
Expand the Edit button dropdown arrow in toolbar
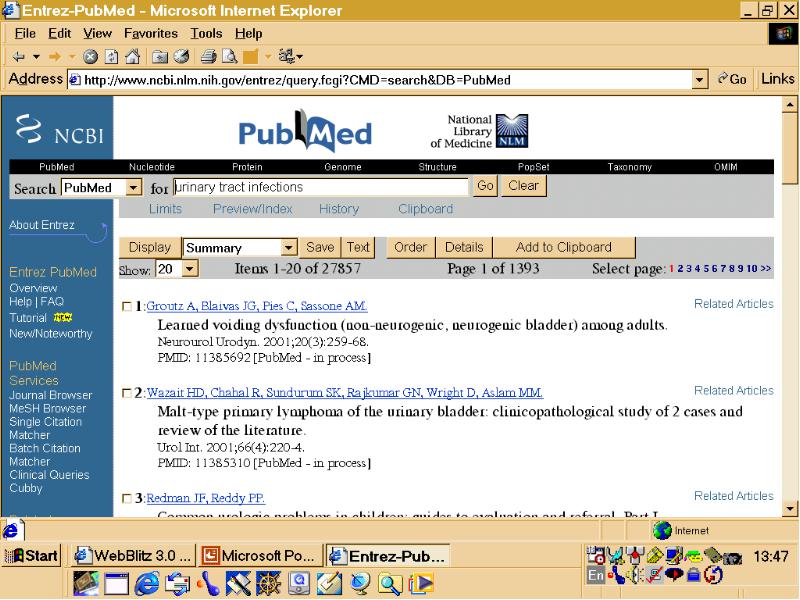(x=268, y=57)
